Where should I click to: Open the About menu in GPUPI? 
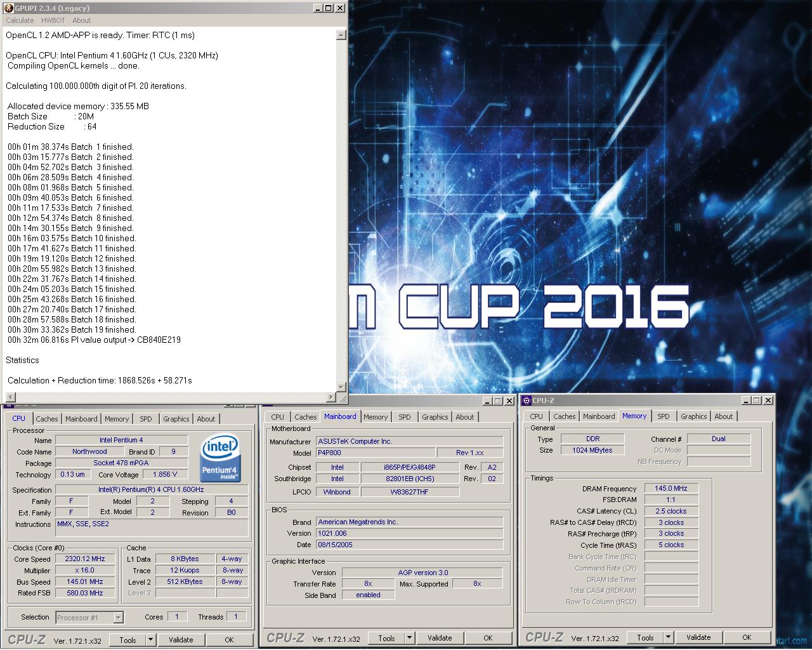82,20
